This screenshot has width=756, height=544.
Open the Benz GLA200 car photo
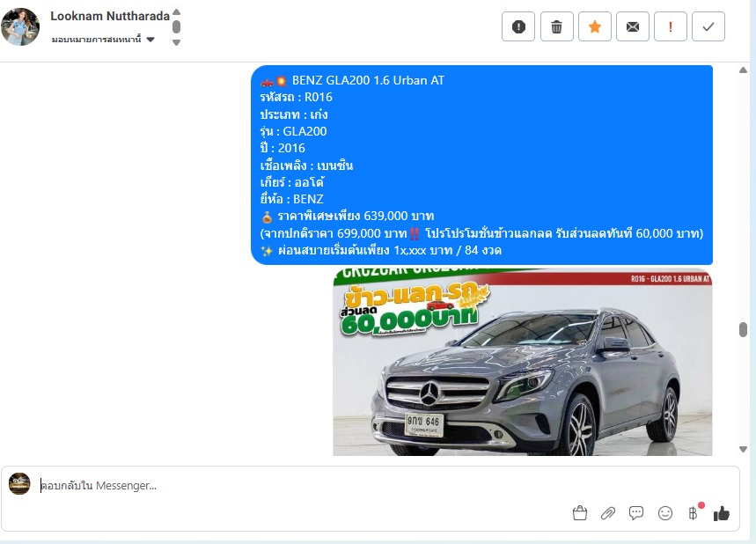click(523, 362)
